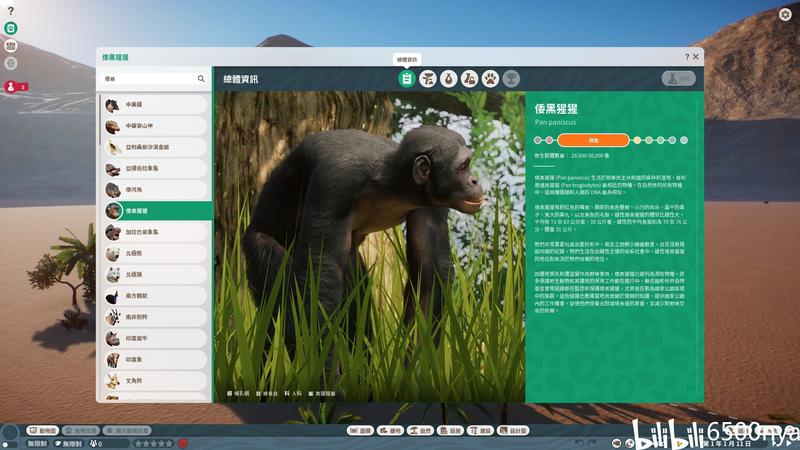Select highlighted 倭黑猩猩 bonobo list entry

[157, 211]
